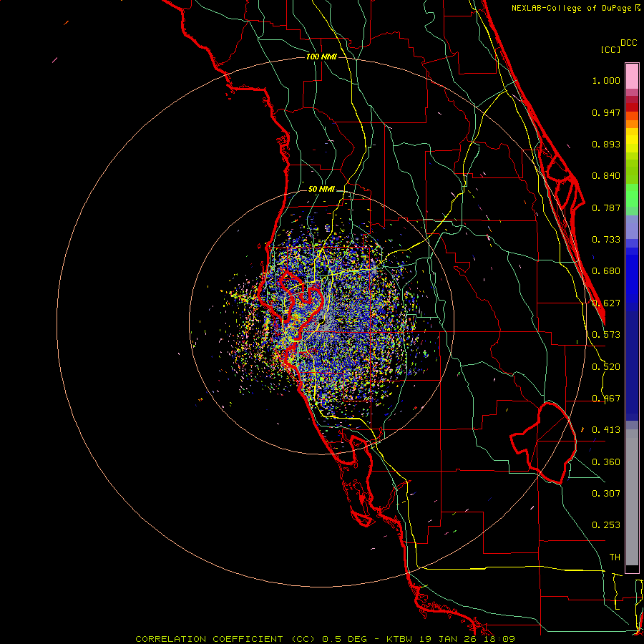Select the 0.893 scale value
This screenshot has height=644, width=644.
pos(606,144)
